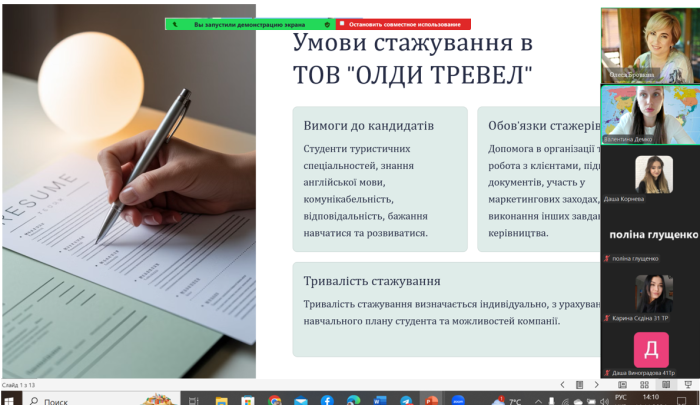Show hidden system tray icons
The image size is (700, 405).
pos(538,401)
